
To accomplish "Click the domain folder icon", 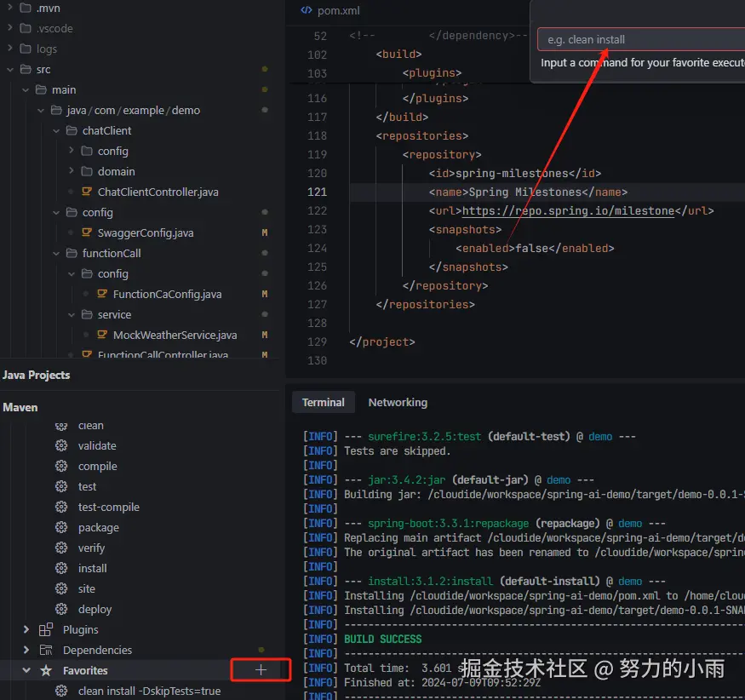I will (x=87, y=171).
